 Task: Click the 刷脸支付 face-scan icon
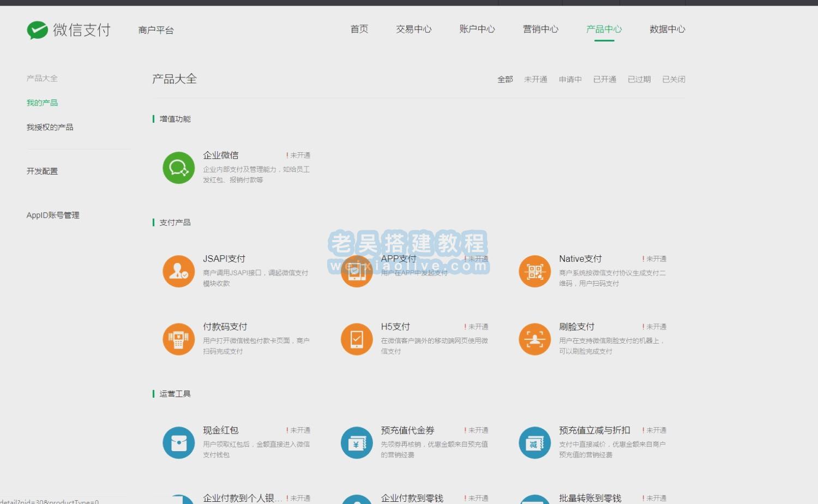click(534, 339)
